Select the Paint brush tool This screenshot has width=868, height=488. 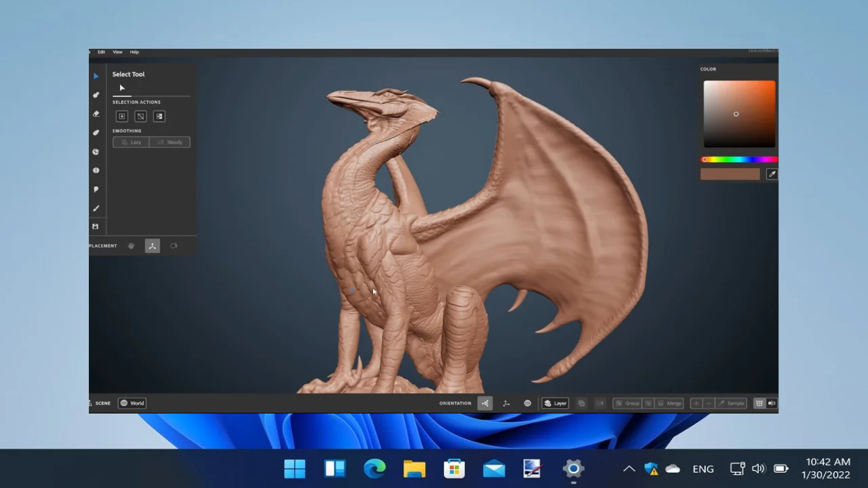pos(96,208)
